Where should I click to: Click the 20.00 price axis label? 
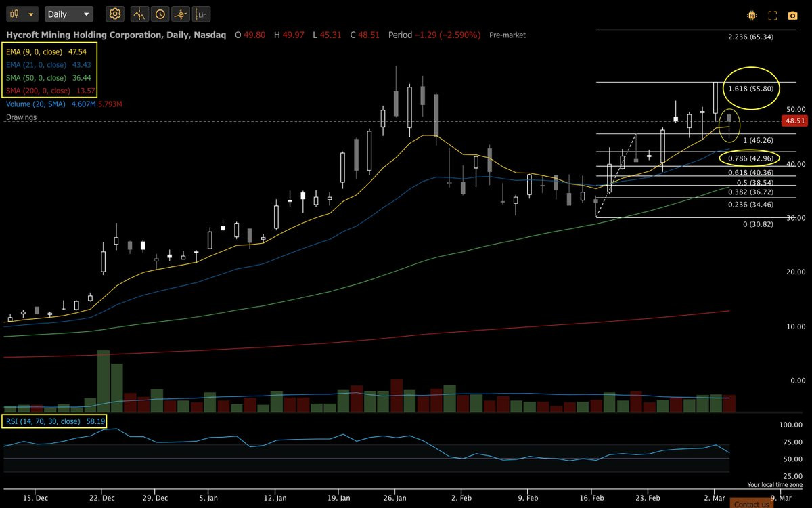[796, 272]
